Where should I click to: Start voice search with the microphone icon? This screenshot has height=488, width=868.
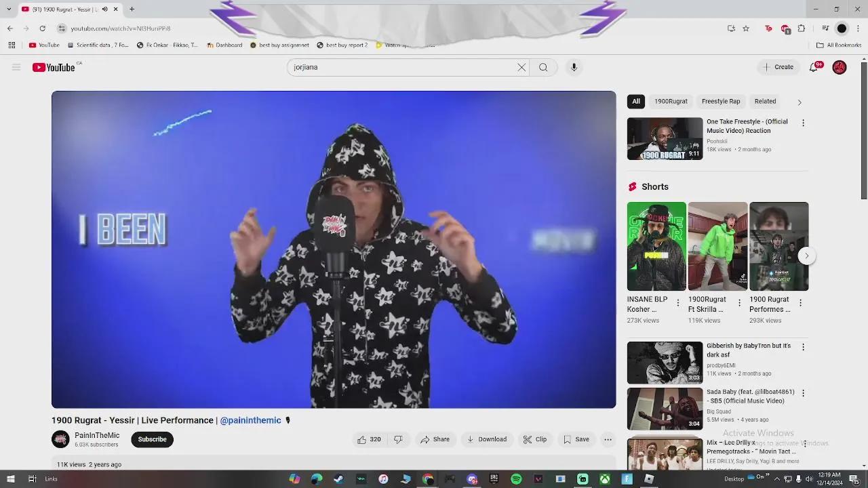pyautogui.click(x=574, y=67)
